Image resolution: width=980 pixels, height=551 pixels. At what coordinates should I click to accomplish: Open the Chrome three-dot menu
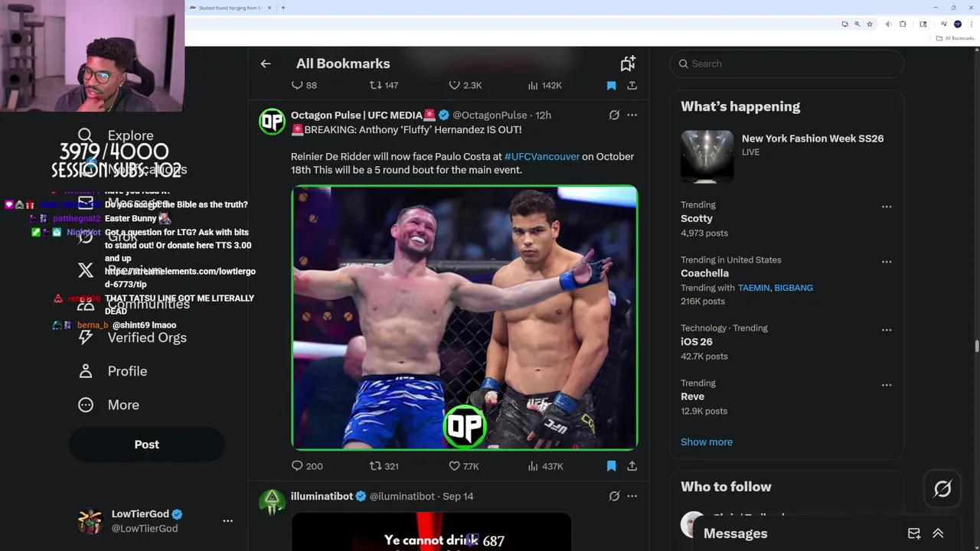pyautogui.click(x=971, y=24)
